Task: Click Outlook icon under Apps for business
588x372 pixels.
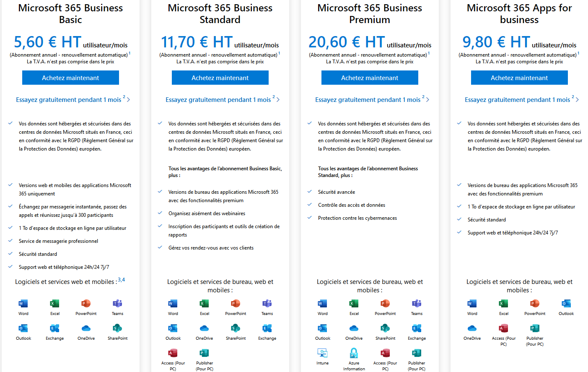Action: click(x=567, y=304)
